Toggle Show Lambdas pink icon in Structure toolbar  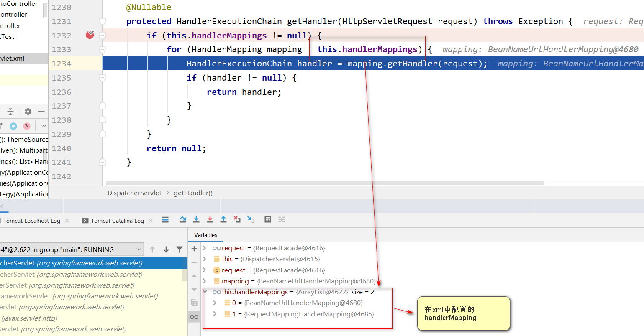27,126
